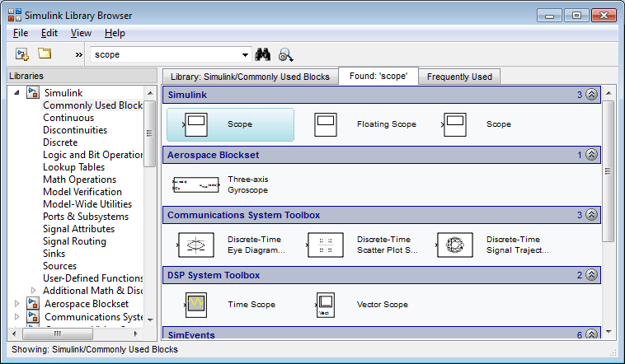
Task: Select the Signal Attributes library
Action: point(78,229)
